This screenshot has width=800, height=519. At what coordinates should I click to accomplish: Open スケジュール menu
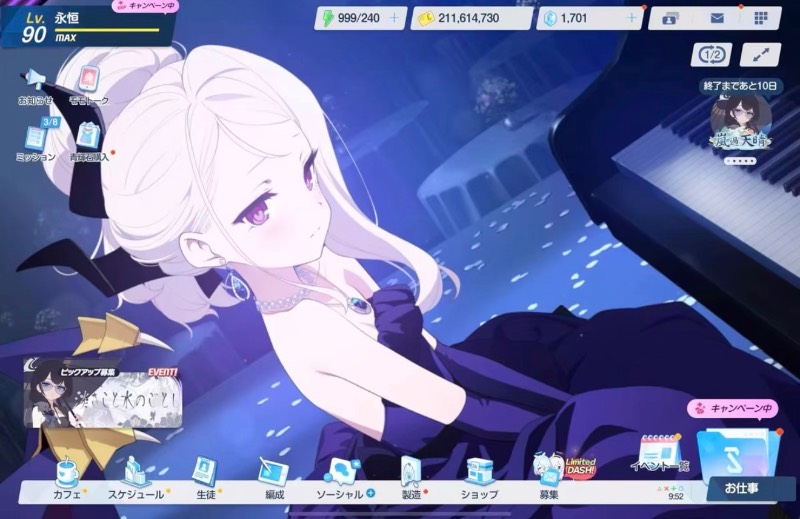(x=136, y=480)
